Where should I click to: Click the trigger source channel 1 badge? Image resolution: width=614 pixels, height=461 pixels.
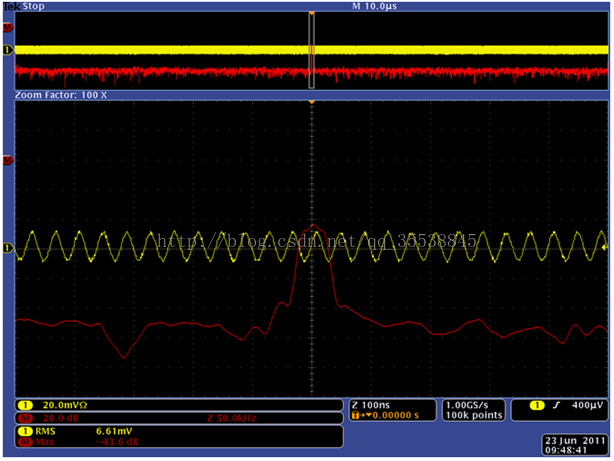point(537,405)
